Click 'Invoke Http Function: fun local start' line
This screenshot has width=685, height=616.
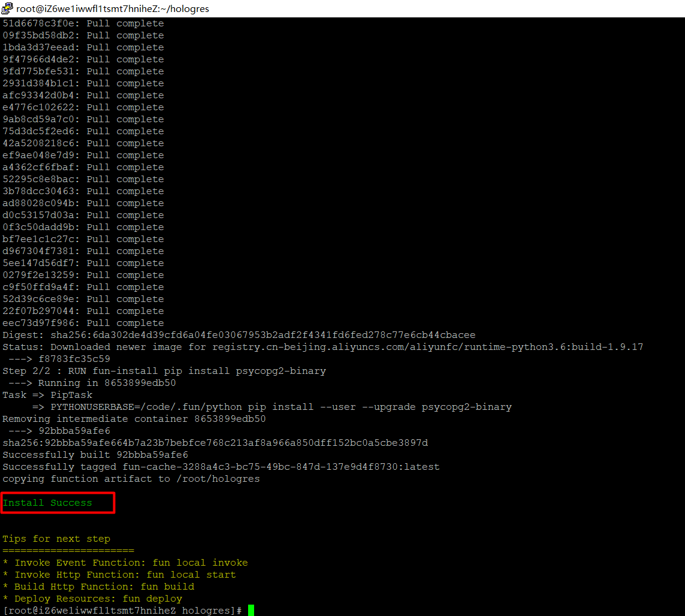point(119,575)
